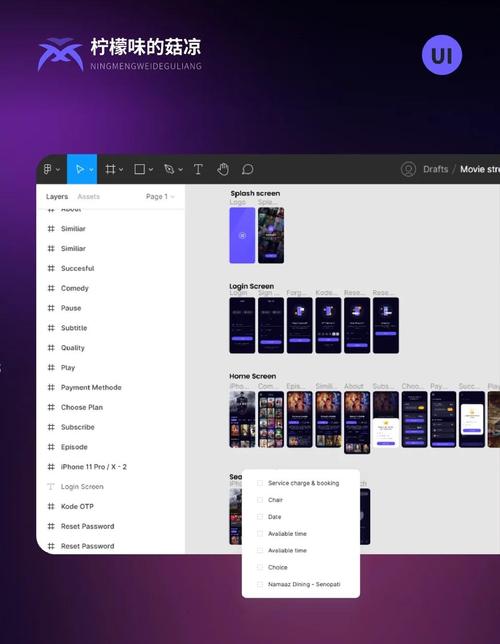Select the Payment Methode layer

pyautogui.click(x=91, y=387)
